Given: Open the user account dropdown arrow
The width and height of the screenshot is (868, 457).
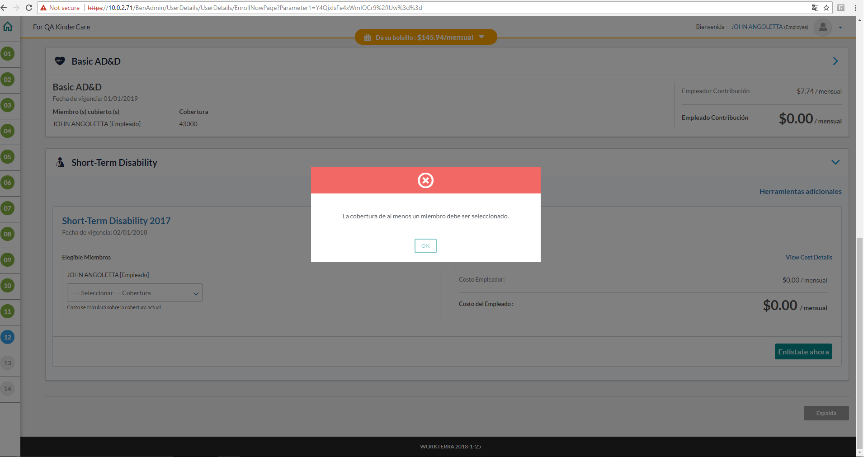Looking at the screenshot, I should pos(840,28).
